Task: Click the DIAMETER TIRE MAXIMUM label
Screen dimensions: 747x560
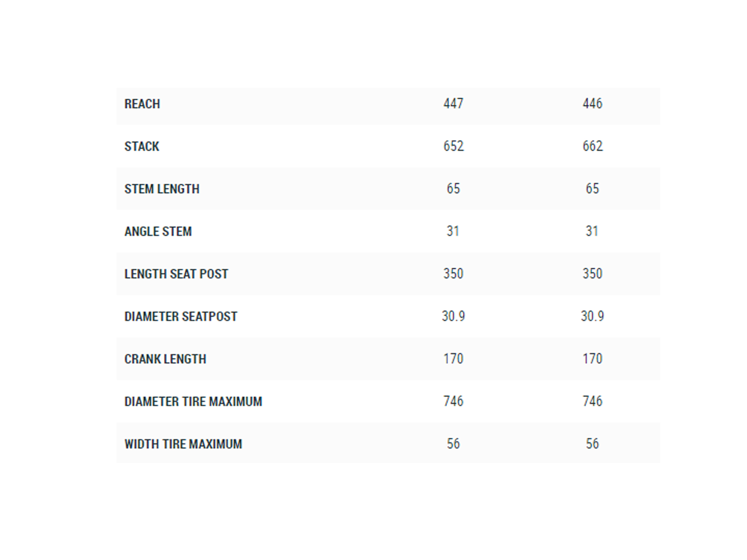Action: coord(193,402)
